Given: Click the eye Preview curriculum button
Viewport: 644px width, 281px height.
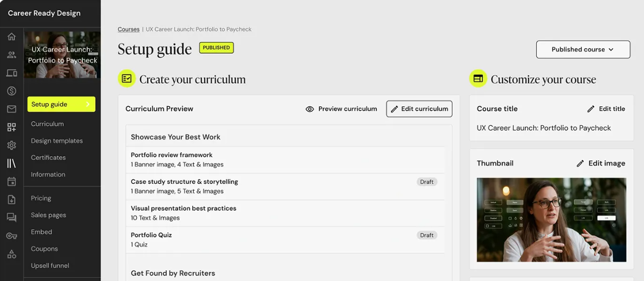Looking at the screenshot, I should (x=341, y=109).
